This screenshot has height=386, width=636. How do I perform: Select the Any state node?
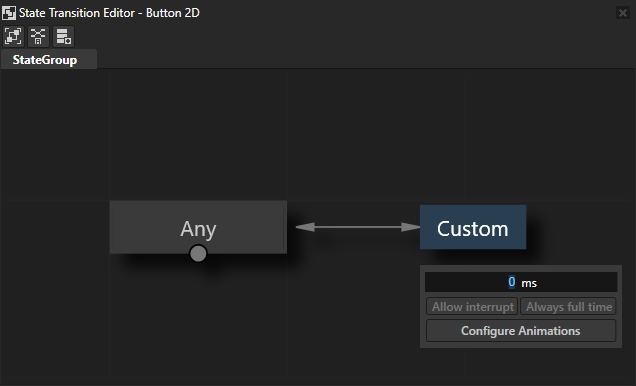(198, 227)
